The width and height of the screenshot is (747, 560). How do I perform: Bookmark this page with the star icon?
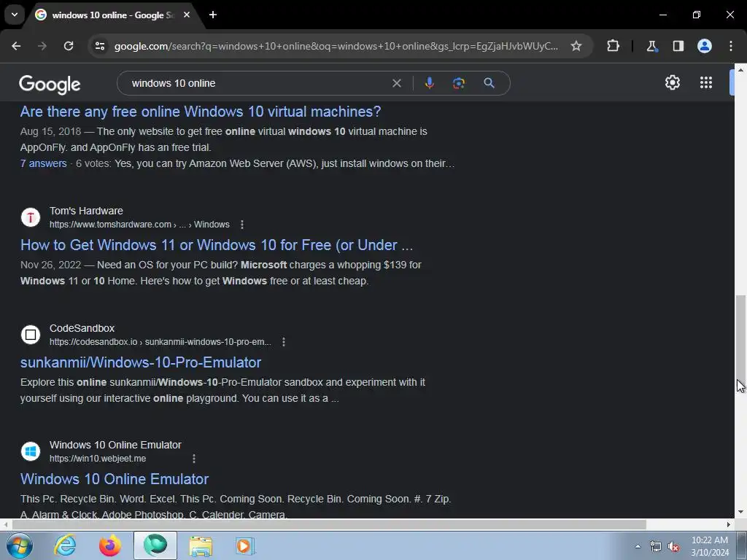(x=576, y=46)
